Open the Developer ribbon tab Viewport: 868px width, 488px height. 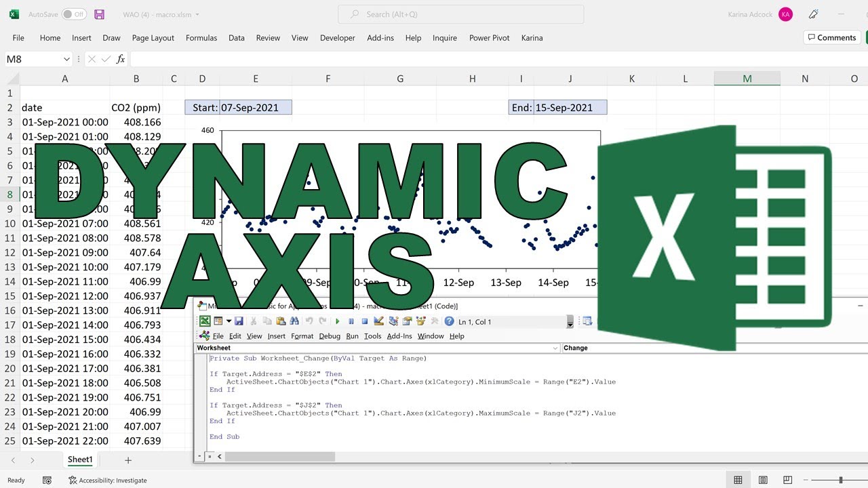(338, 38)
